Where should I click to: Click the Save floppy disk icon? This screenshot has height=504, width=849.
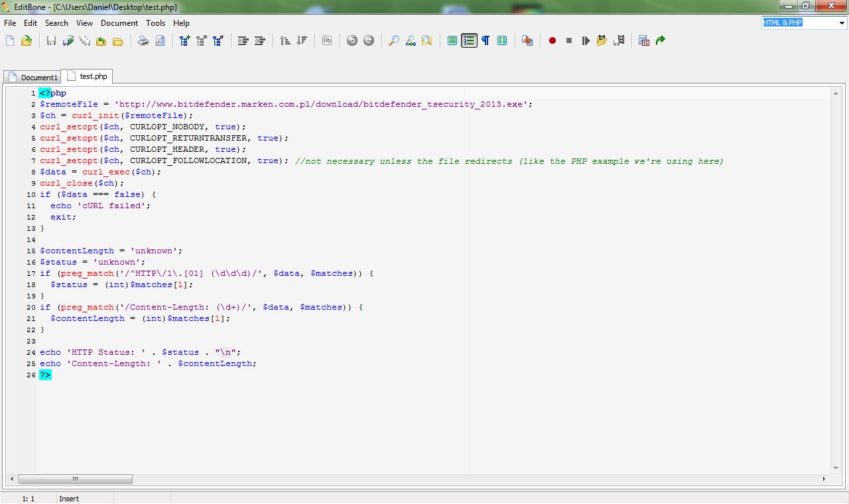[51, 40]
